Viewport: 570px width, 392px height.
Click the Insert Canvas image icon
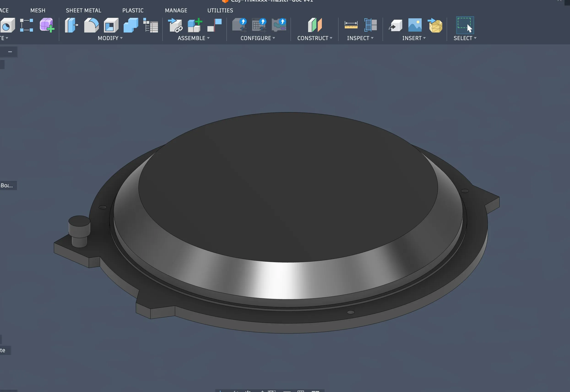pos(415,25)
